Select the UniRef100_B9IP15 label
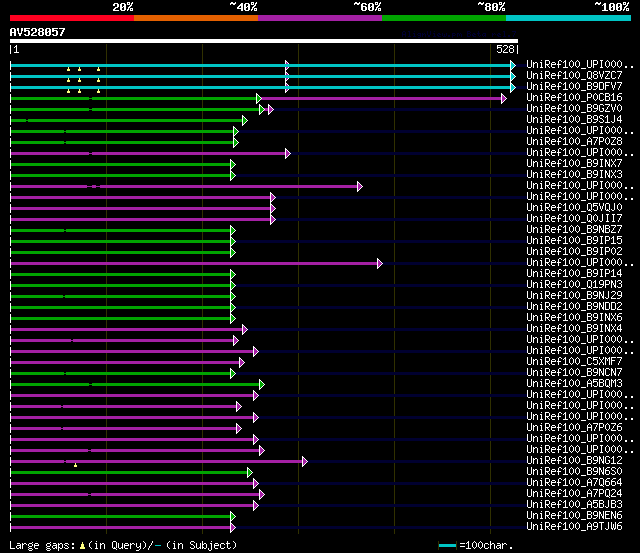The width and height of the screenshot is (640, 553). pyautogui.click(x=574, y=241)
